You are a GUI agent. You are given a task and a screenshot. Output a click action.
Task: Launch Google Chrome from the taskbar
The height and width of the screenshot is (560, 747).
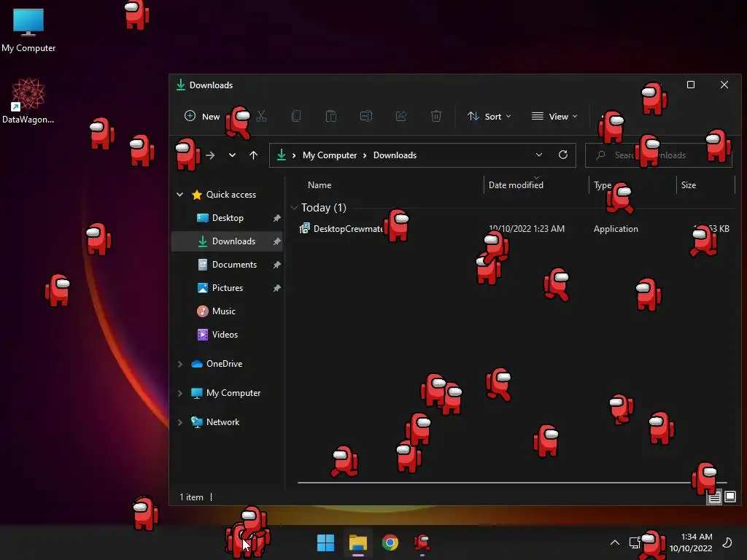[390, 542]
